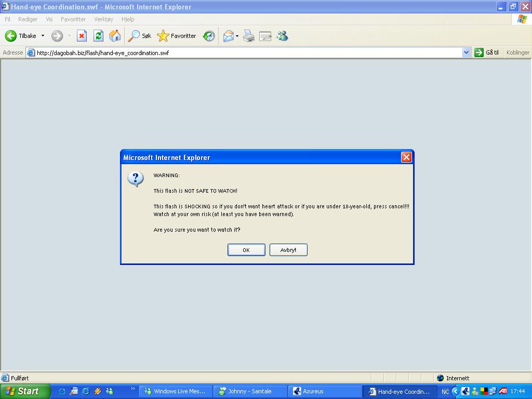Click the Fullført status bar text
The width and height of the screenshot is (532, 399).
tap(20, 378)
